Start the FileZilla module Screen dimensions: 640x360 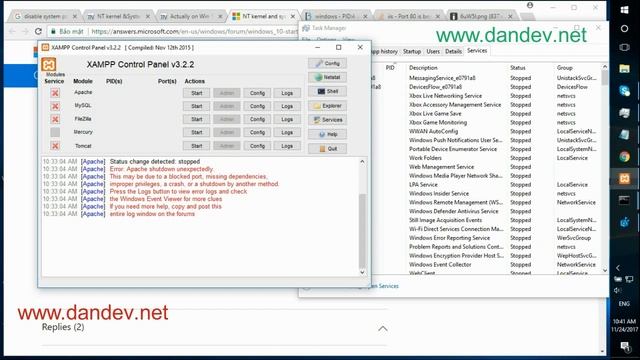pyautogui.click(x=197, y=119)
